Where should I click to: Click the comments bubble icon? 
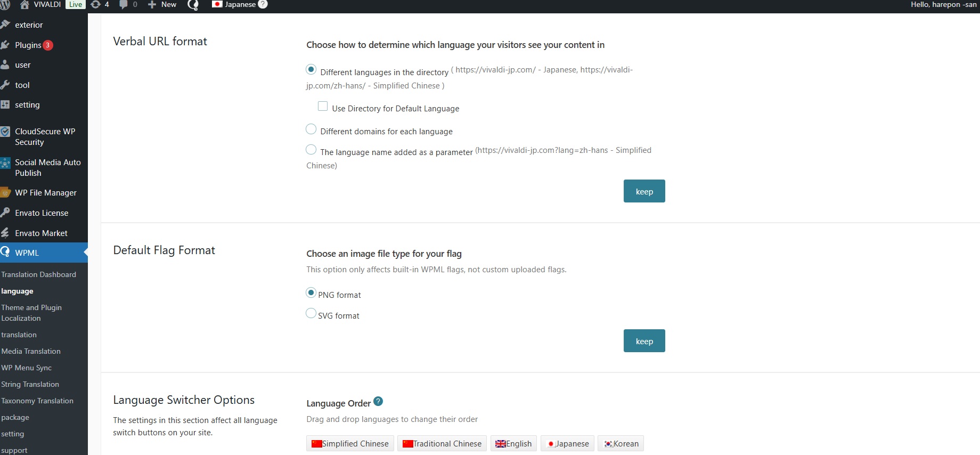click(x=124, y=5)
